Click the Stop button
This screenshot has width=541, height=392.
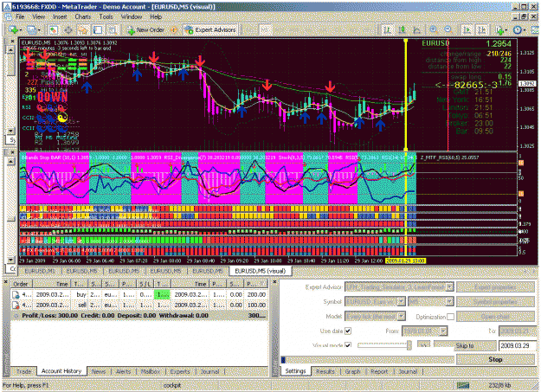(x=495, y=360)
